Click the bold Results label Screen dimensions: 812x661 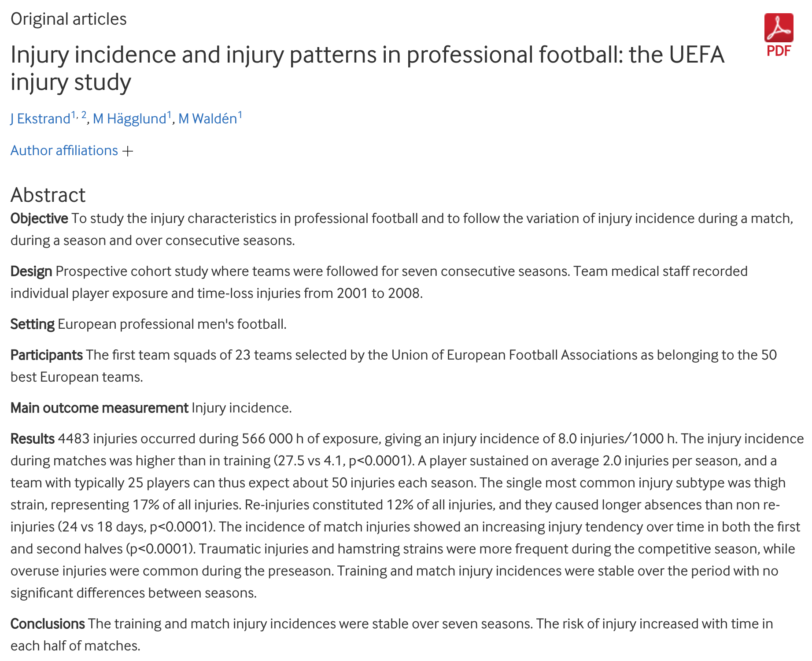pos(33,439)
